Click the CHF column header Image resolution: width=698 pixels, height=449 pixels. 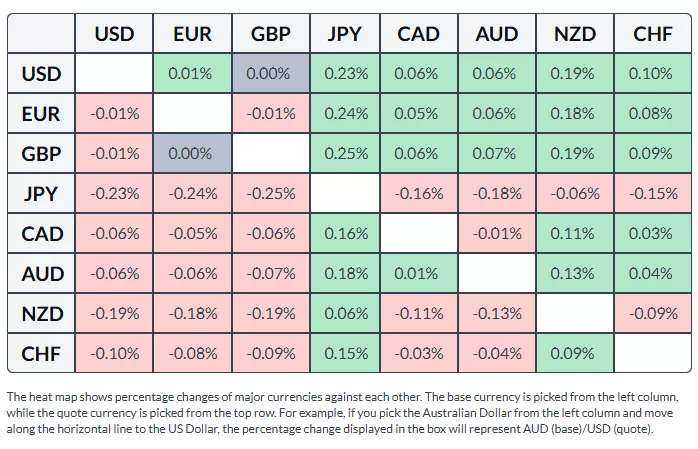tap(652, 34)
